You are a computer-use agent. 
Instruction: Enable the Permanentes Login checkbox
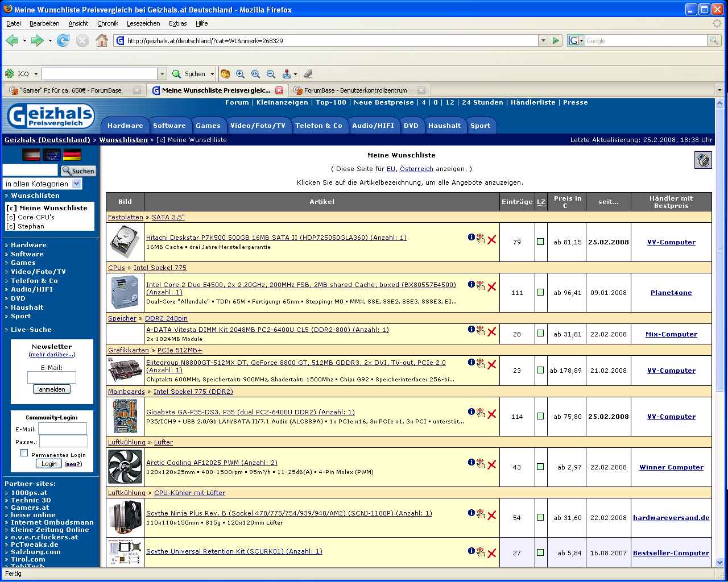[x=24, y=453]
